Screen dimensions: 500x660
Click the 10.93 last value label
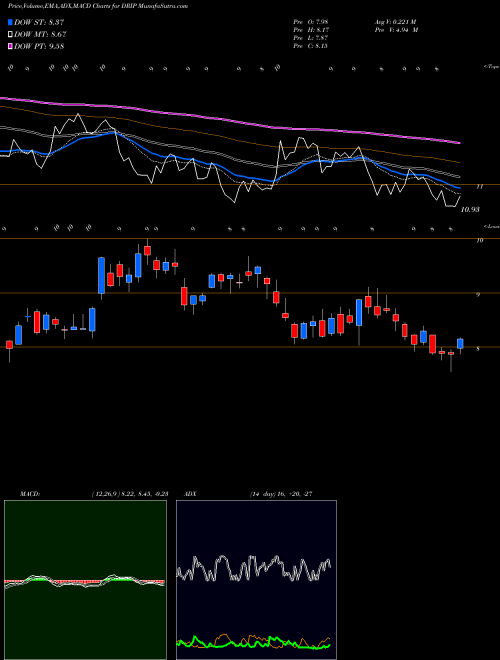(470, 209)
